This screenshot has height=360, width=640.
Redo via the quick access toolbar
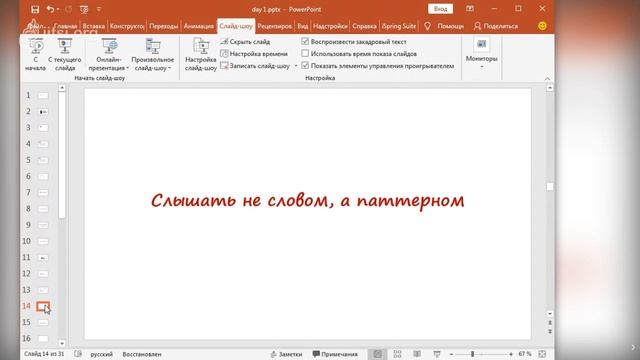(69, 9)
